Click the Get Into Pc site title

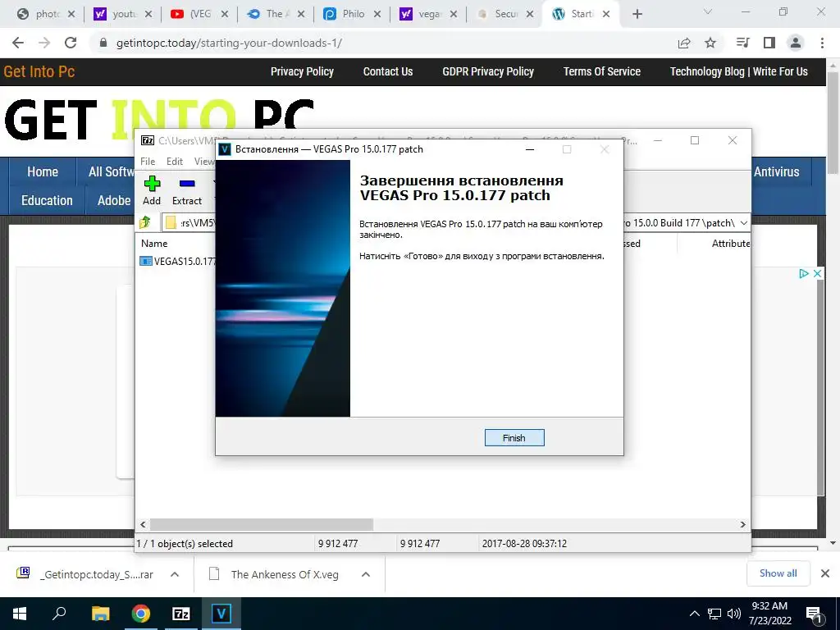click(x=39, y=71)
